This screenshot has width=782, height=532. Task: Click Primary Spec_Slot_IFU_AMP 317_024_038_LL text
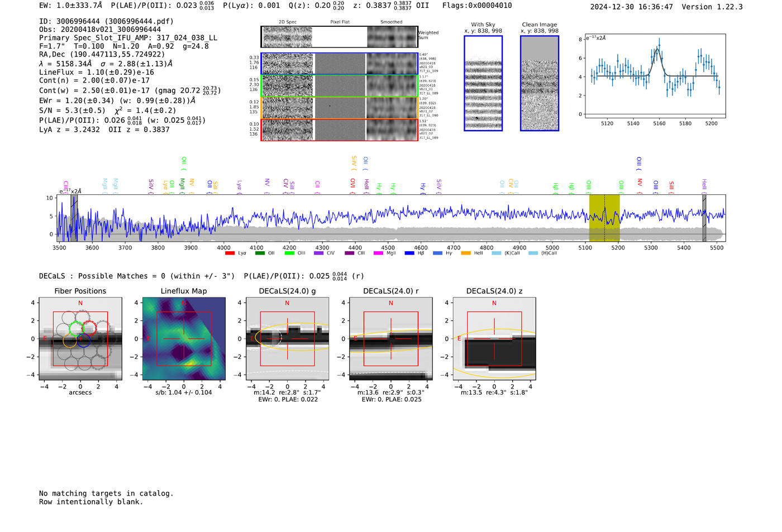click(x=128, y=38)
